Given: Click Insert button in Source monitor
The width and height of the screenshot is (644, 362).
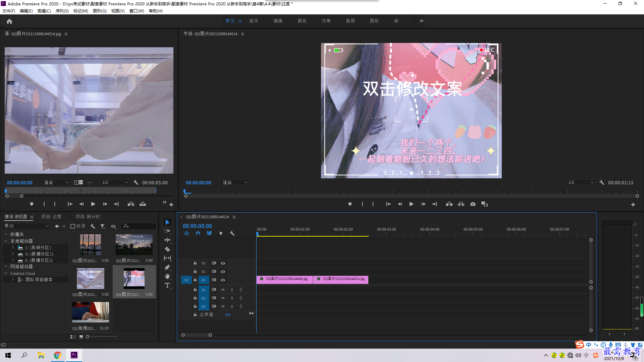Looking at the screenshot, I should 131,204.
